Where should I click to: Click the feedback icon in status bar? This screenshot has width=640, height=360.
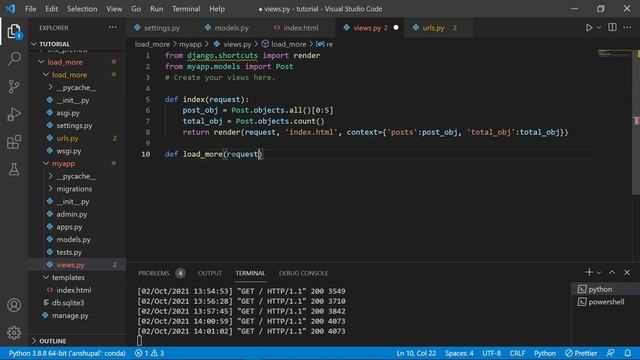(x=611, y=353)
